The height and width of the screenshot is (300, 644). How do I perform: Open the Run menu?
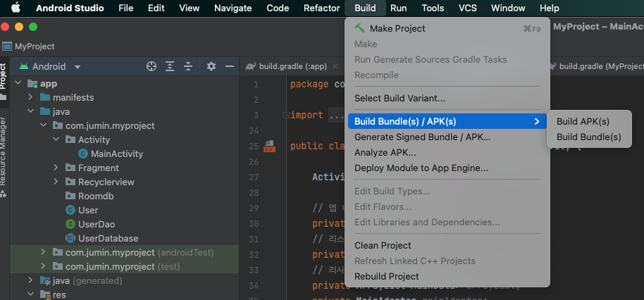(x=399, y=8)
